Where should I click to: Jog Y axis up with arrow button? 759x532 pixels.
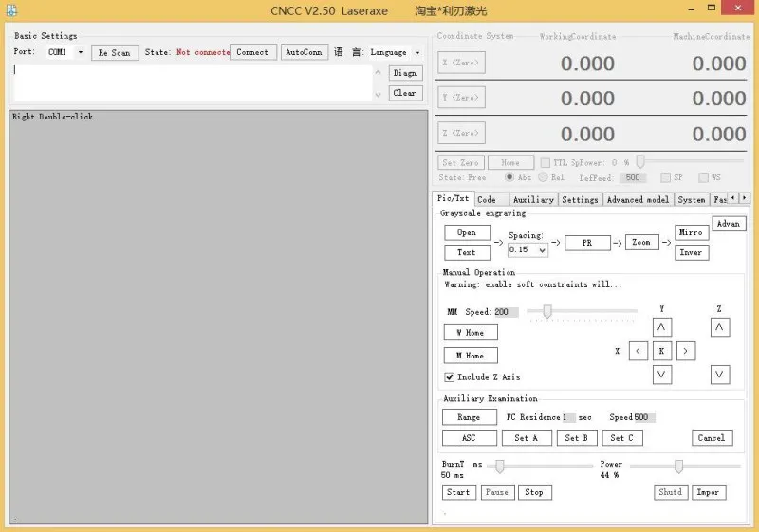662,327
